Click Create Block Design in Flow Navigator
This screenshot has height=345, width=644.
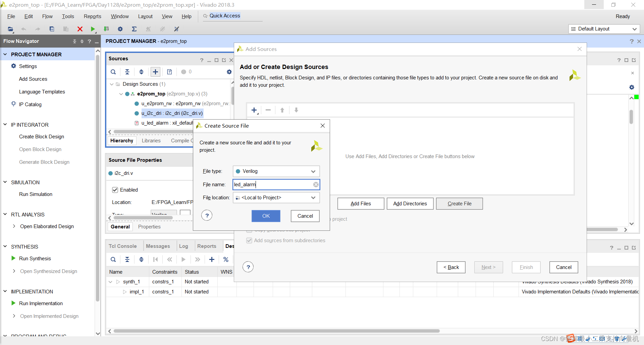[42, 137]
